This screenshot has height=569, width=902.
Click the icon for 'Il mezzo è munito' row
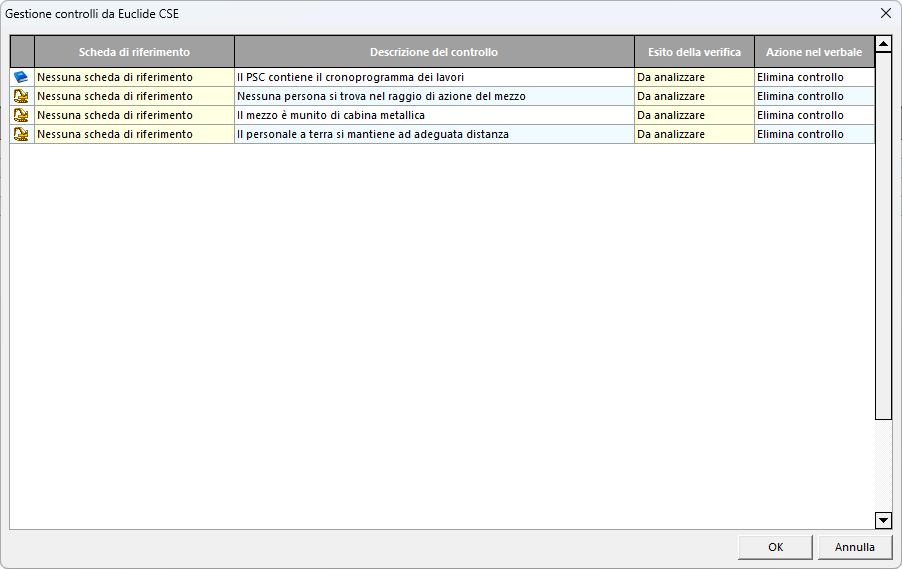click(x=21, y=115)
